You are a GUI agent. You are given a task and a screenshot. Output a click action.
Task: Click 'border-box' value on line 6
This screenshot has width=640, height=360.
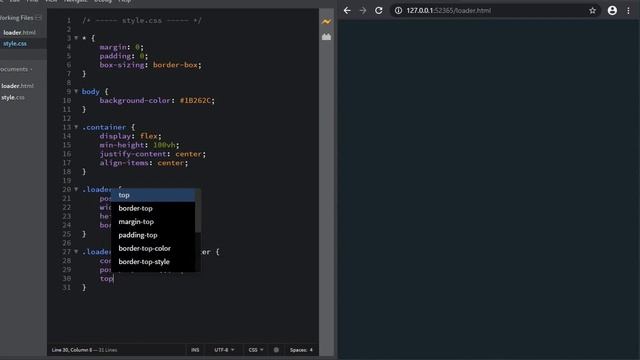coord(175,65)
